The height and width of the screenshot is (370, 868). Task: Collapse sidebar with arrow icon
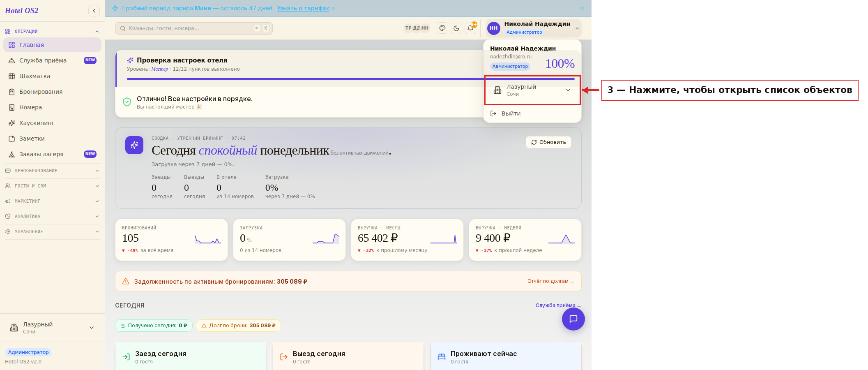[94, 11]
